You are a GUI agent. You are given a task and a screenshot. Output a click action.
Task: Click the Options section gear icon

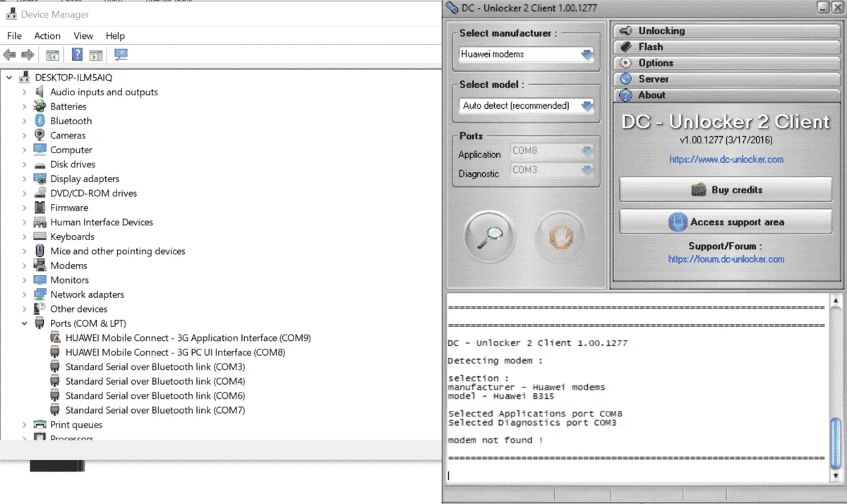coord(625,63)
